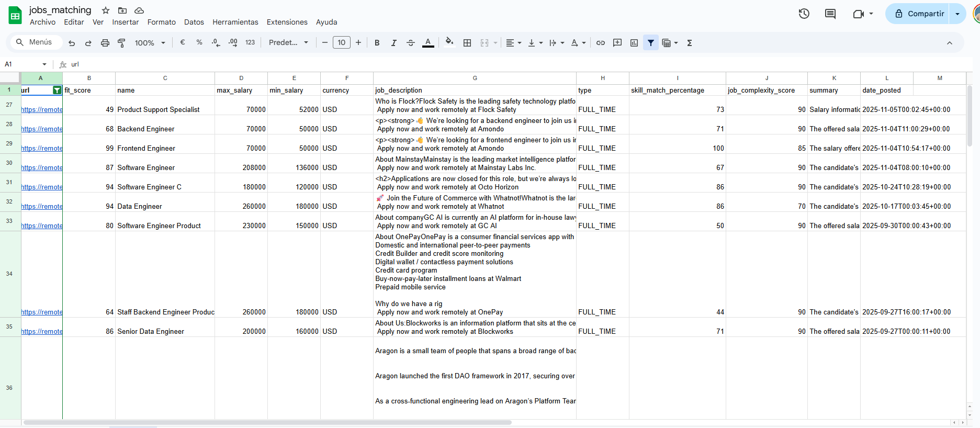Screen dimensions: 980x428
Task: Click the Ayuda menu
Action: 326,22
